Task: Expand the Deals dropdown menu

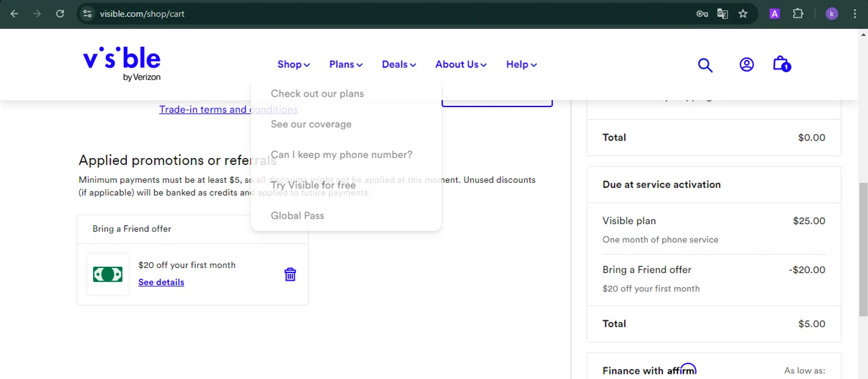Action: pyautogui.click(x=399, y=64)
